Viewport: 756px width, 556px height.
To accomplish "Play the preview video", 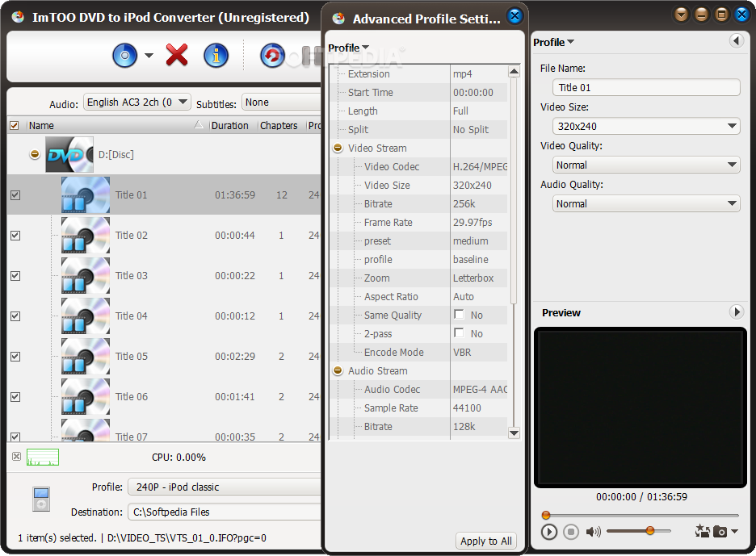I will coord(549,532).
